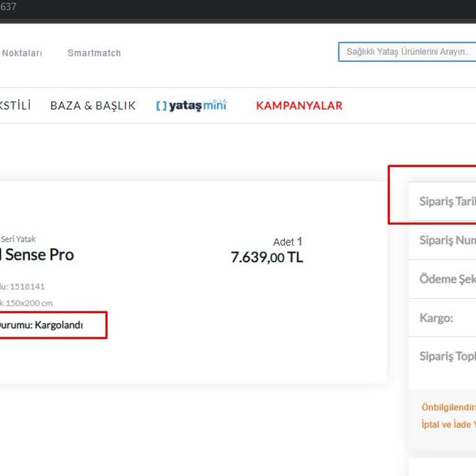
Task: Select the Sipariş Tarihi row label
Action: 447,201
